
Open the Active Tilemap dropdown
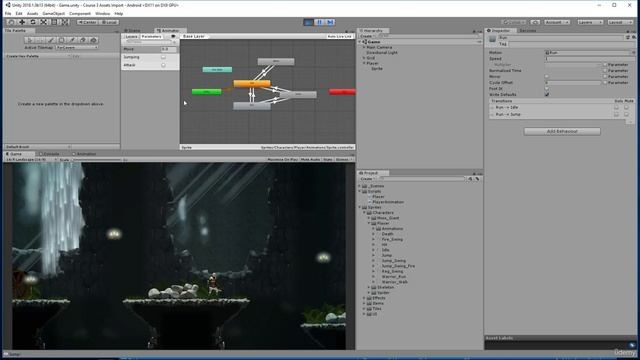pyautogui.click(x=77, y=47)
